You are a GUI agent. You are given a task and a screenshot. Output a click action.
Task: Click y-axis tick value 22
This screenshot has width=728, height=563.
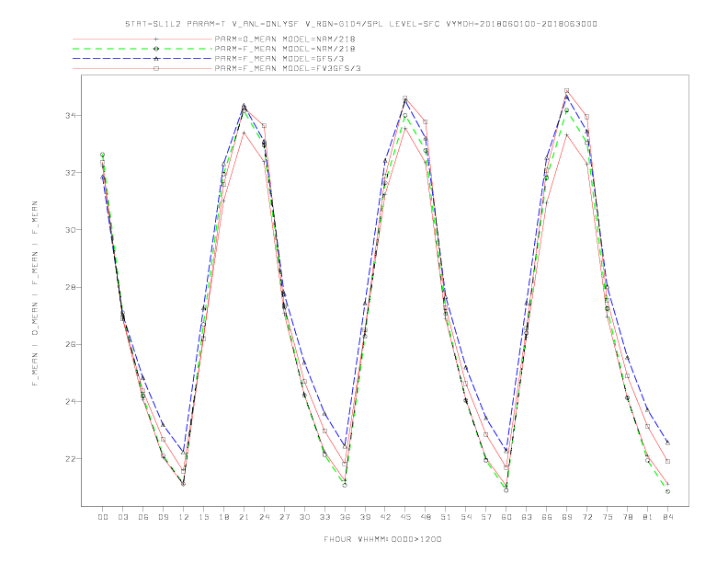point(70,458)
